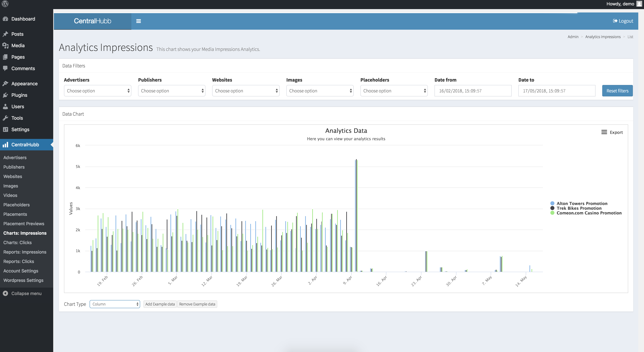Open Charts: Clicks submenu link
This screenshot has width=644, height=352.
[18, 243]
